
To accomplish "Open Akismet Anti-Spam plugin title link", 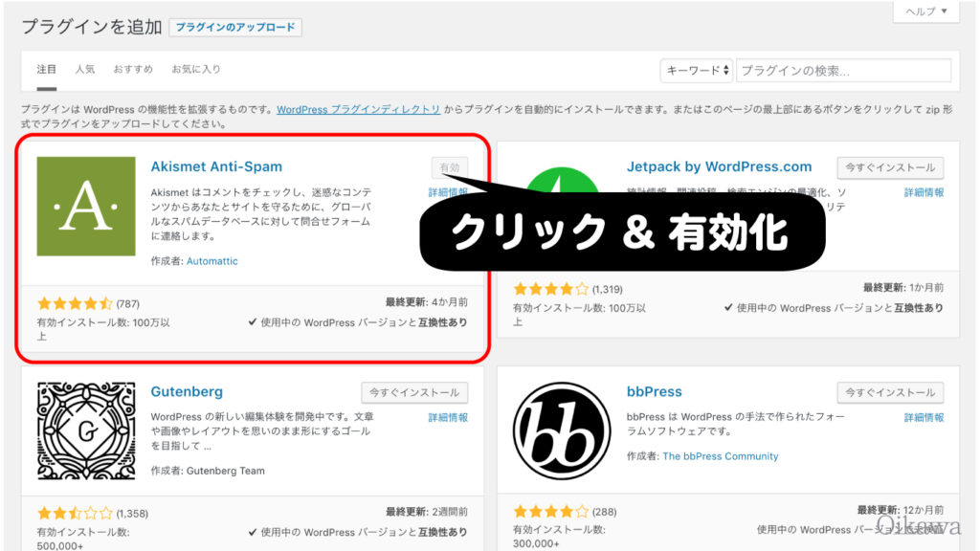I will click(216, 166).
